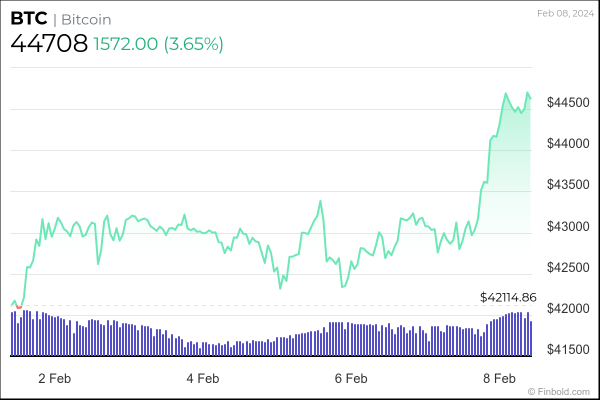The image size is (600, 400).
Task: Select the 6 Feb axis label
Action: pos(350,379)
